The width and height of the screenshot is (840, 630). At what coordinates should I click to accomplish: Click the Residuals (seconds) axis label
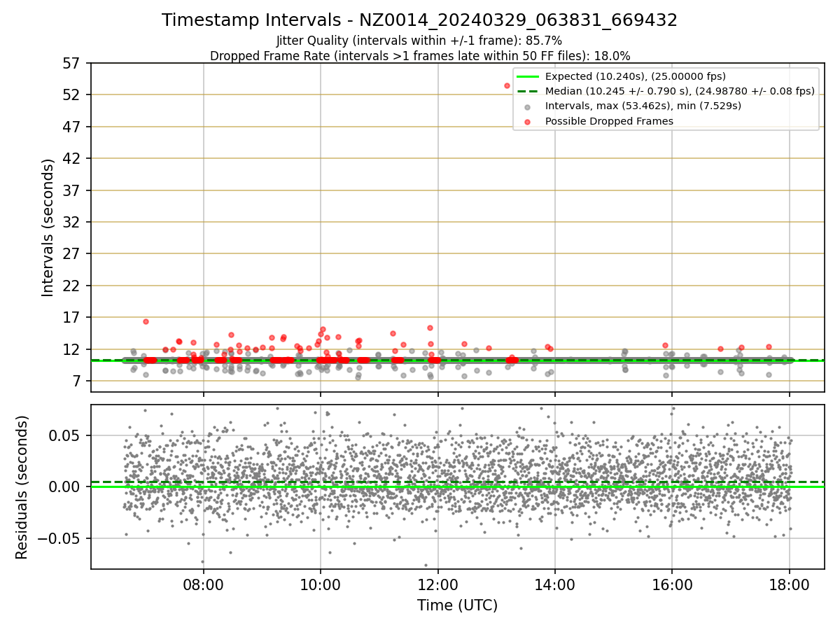point(22,487)
